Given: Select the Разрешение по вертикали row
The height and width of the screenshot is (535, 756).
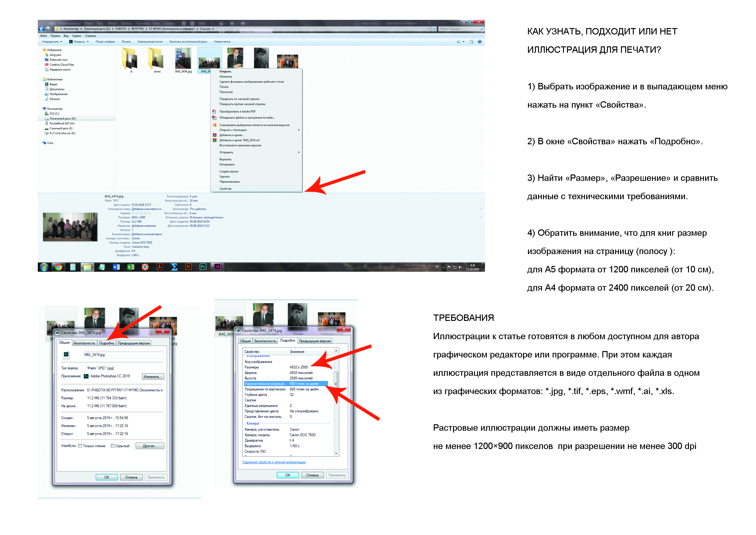Looking at the screenshot, I should [286, 390].
